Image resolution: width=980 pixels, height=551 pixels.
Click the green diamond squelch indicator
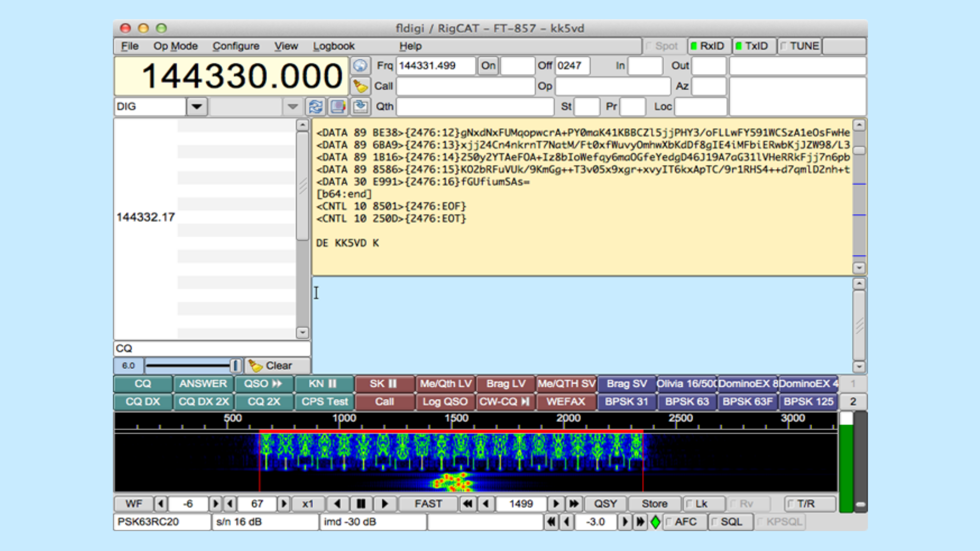655,522
